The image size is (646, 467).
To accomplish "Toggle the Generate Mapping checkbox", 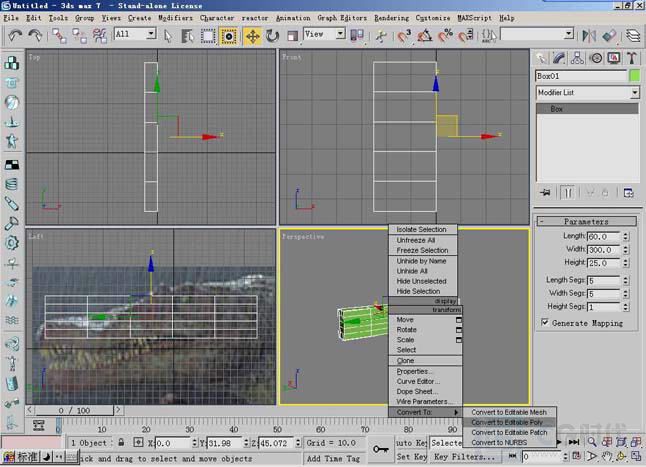I will click(545, 322).
